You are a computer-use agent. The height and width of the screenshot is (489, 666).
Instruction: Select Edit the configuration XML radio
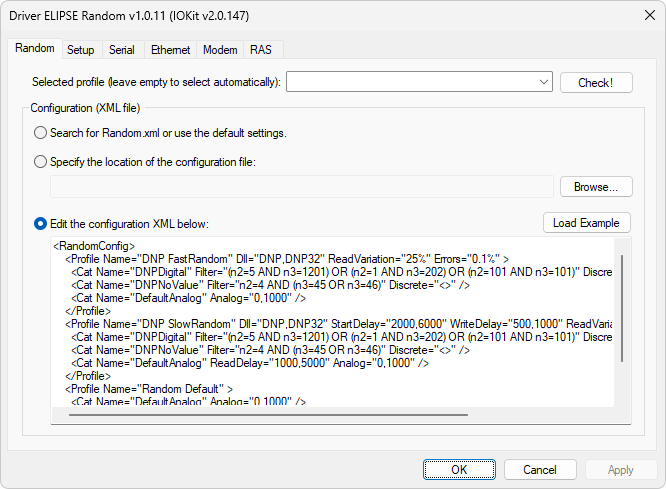[40, 224]
